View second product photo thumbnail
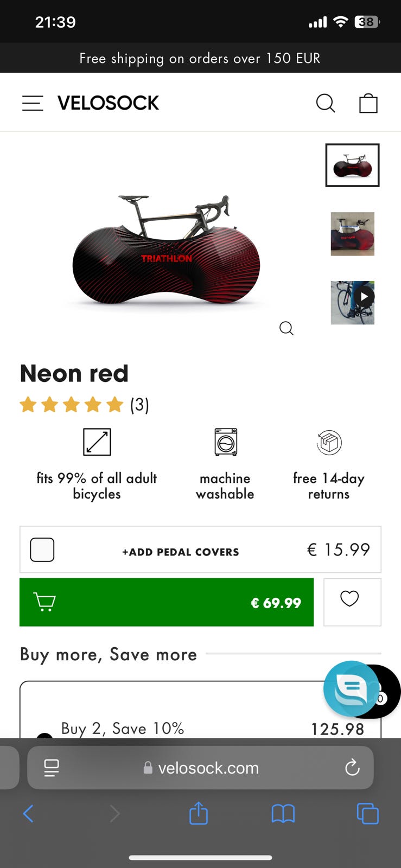 352,234
